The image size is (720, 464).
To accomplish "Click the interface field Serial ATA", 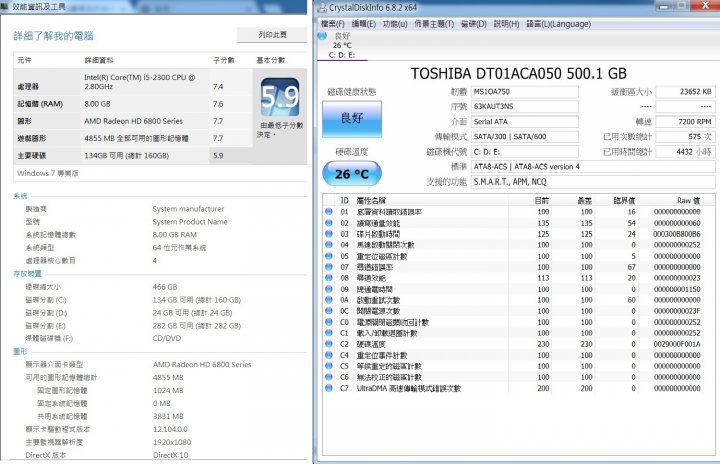I will pos(524,122).
